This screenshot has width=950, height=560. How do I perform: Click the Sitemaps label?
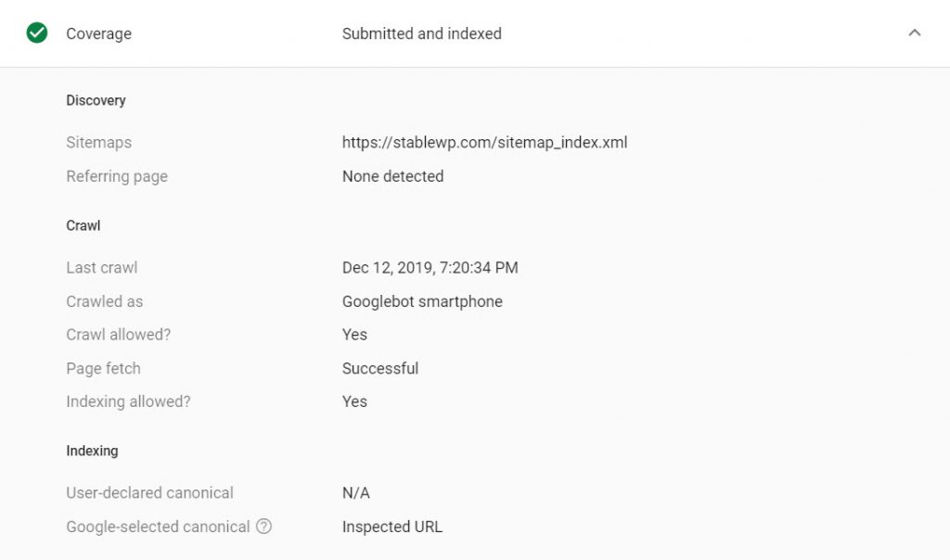(x=98, y=142)
